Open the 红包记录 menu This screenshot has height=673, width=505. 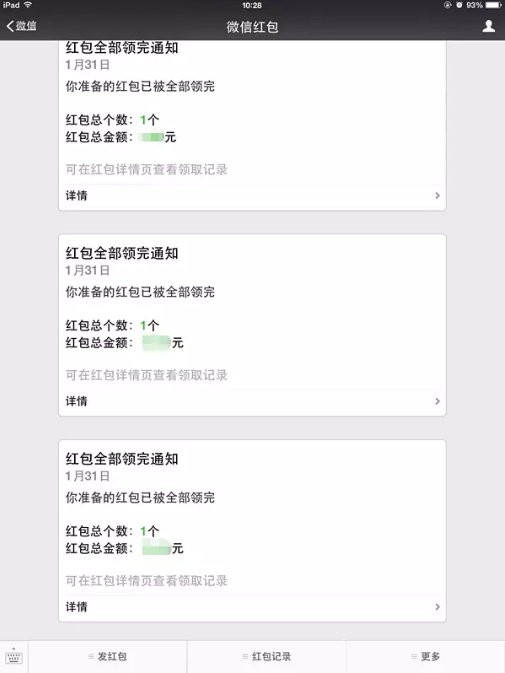click(266, 657)
